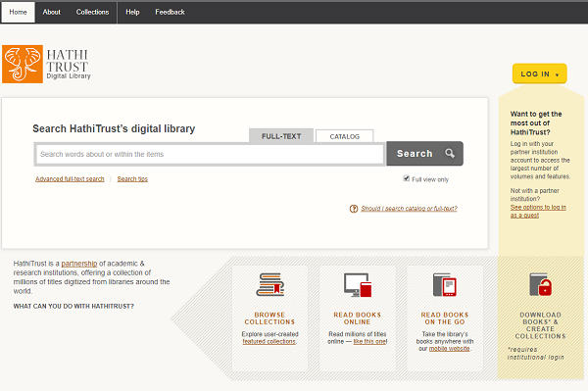588x391 pixels.
Task: Open the Home menu item
Action: (x=18, y=12)
